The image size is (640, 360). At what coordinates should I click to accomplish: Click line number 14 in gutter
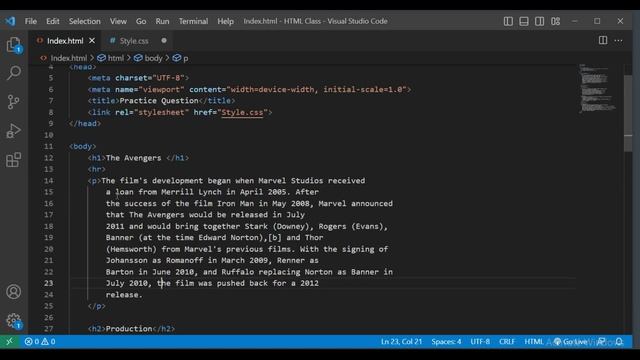(x=49, y=180)
